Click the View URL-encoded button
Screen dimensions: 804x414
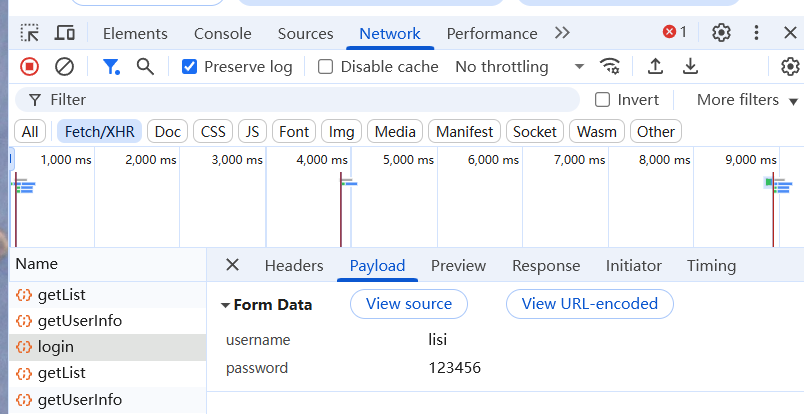coord(590,304)
